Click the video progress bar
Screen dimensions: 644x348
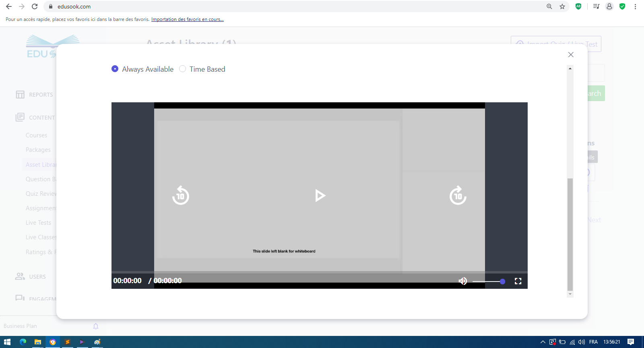319,273
